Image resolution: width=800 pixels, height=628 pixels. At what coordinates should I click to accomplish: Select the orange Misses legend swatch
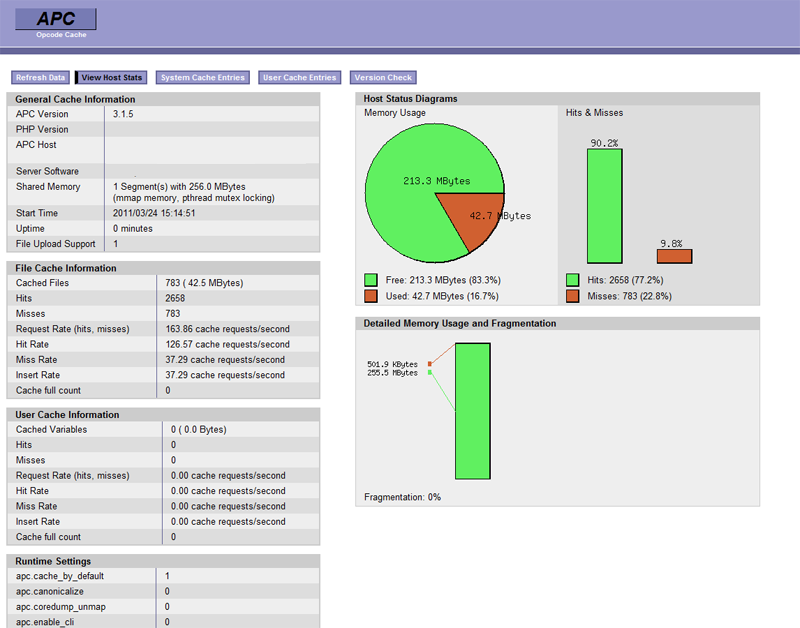tap(572, 296)
